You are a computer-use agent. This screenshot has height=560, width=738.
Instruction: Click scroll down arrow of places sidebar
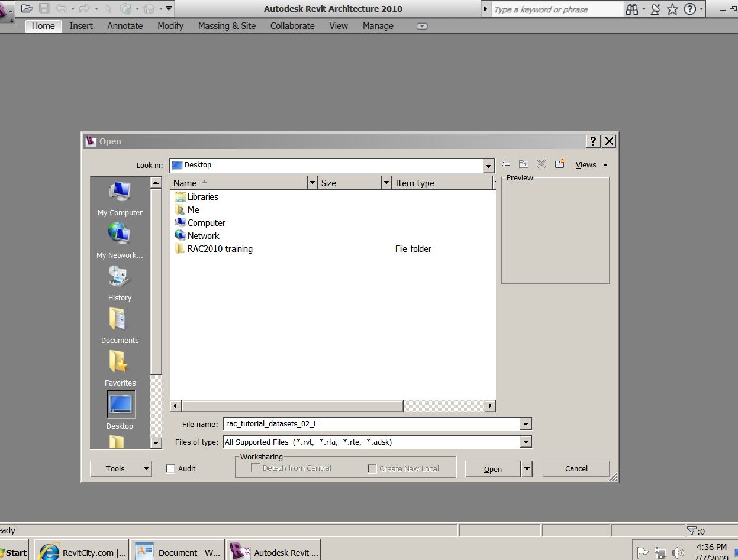coord(156,443)
